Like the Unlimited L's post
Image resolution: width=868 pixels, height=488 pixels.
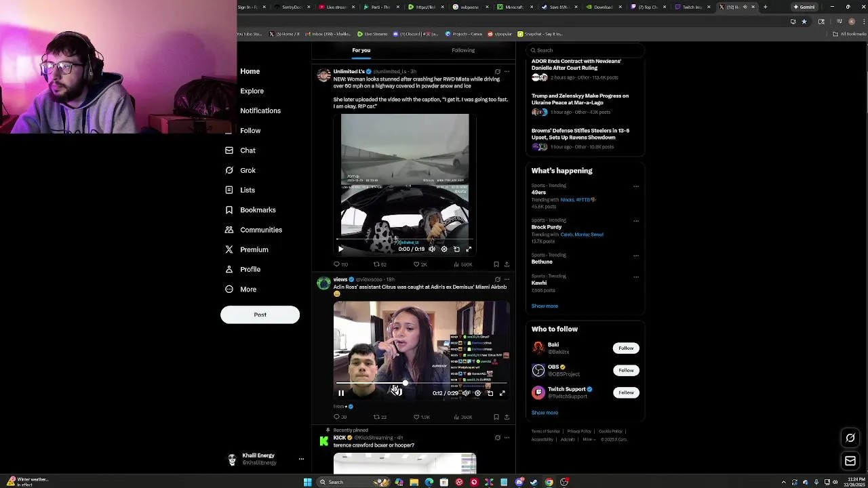coord(416,264)
